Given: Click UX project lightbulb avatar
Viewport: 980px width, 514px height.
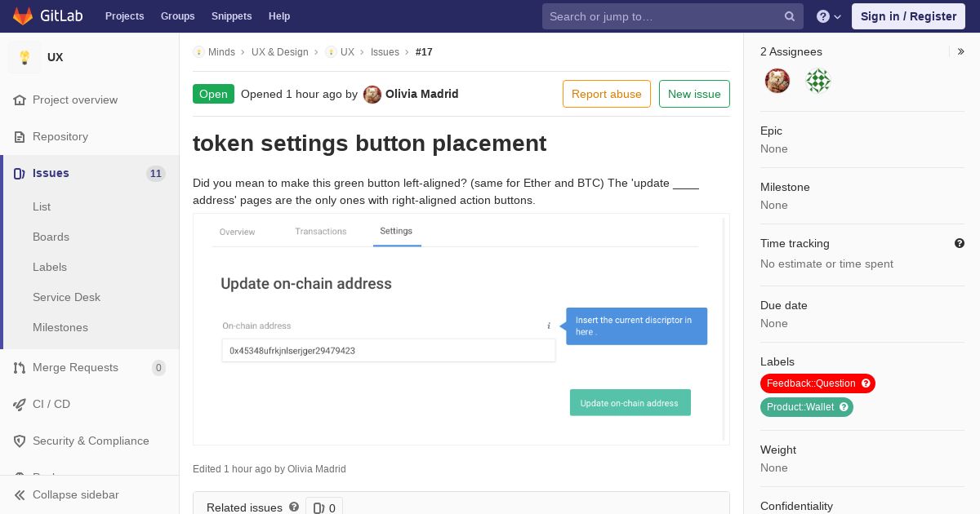Looking at the screenshot, I should (24, 57).
